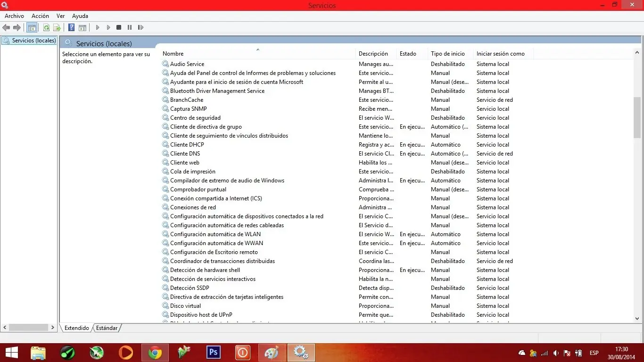Switch to the Extendido tab
The width and height of the screenshot is (644, 362).
pos(77,328)
